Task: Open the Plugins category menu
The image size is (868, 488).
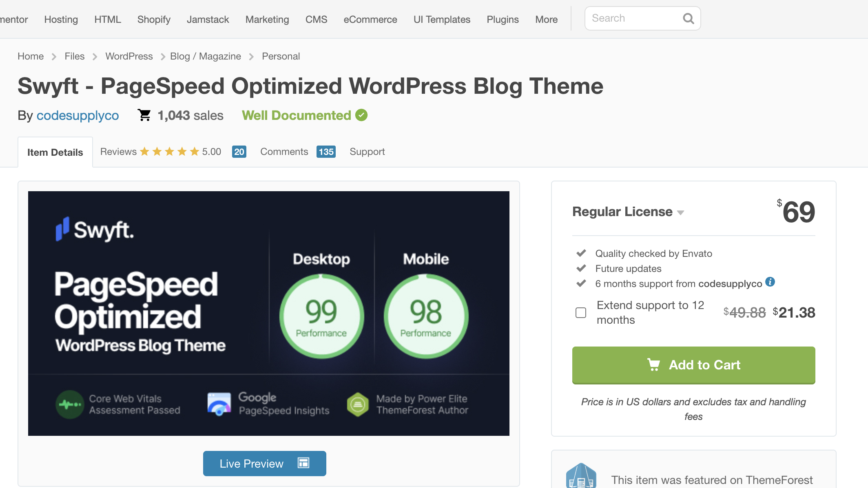Action: pyautogui.click(x=503, y=19)
